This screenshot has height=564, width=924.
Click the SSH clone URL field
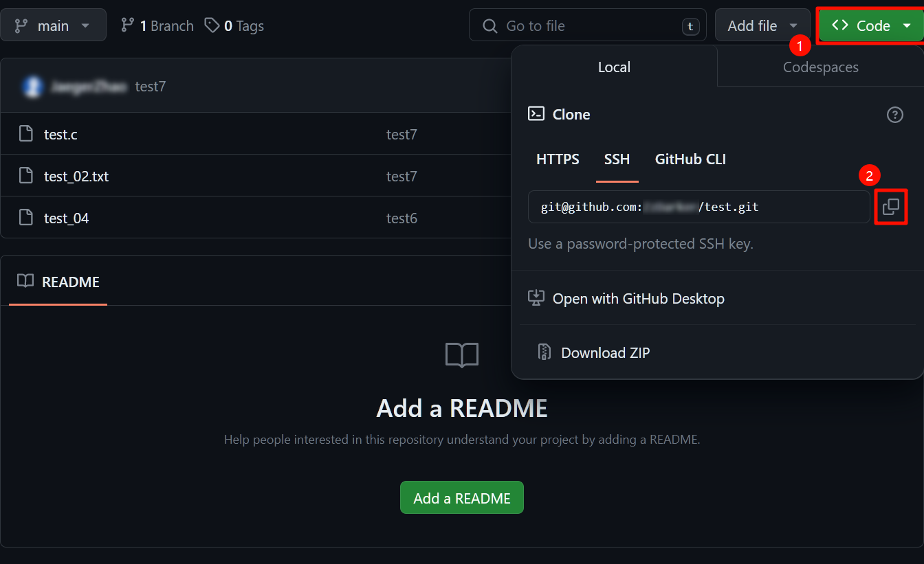[x=698, y=207]
